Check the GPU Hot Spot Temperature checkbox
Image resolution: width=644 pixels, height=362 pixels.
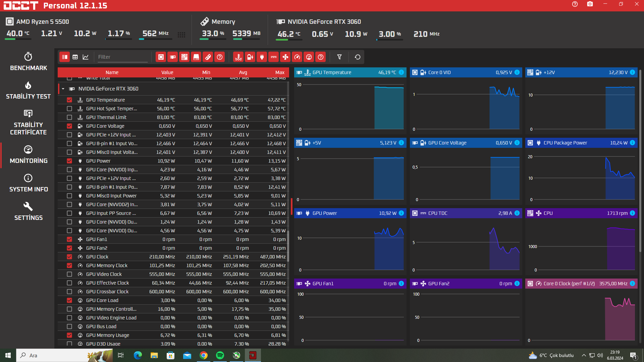69,109
